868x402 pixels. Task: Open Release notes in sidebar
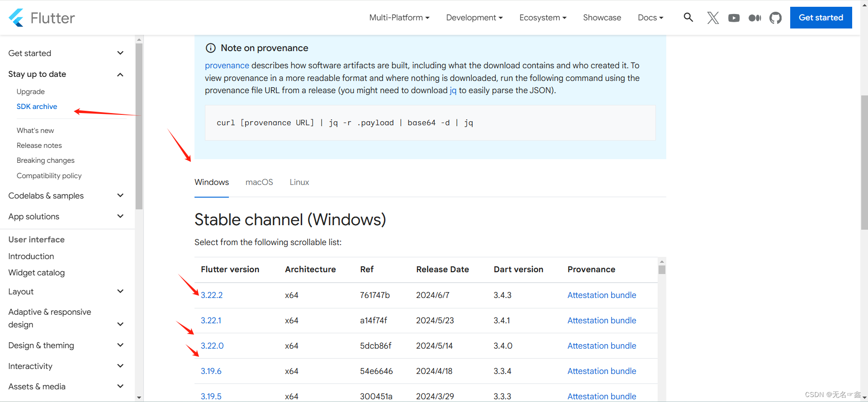click(x=39, y=146)
